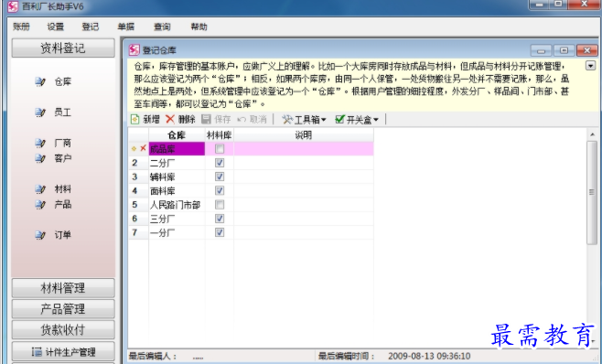602x364 pixels.
Task: Click the 厂商 sidebar icon
Action: click(40, 143)
